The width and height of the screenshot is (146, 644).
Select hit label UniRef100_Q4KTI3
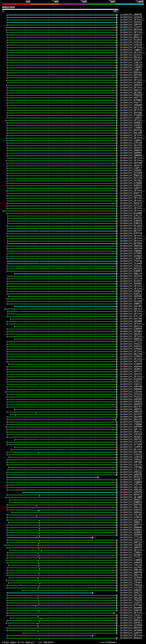(131, 77)
